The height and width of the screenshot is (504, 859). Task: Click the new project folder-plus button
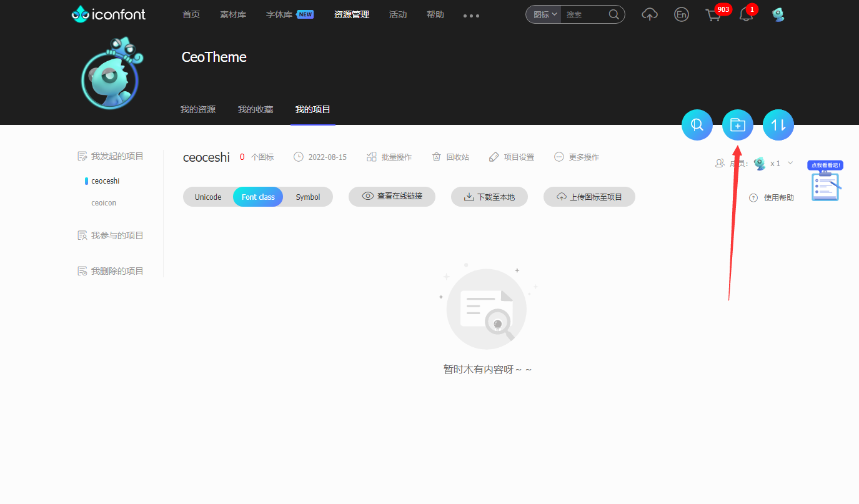click(738, 125)
